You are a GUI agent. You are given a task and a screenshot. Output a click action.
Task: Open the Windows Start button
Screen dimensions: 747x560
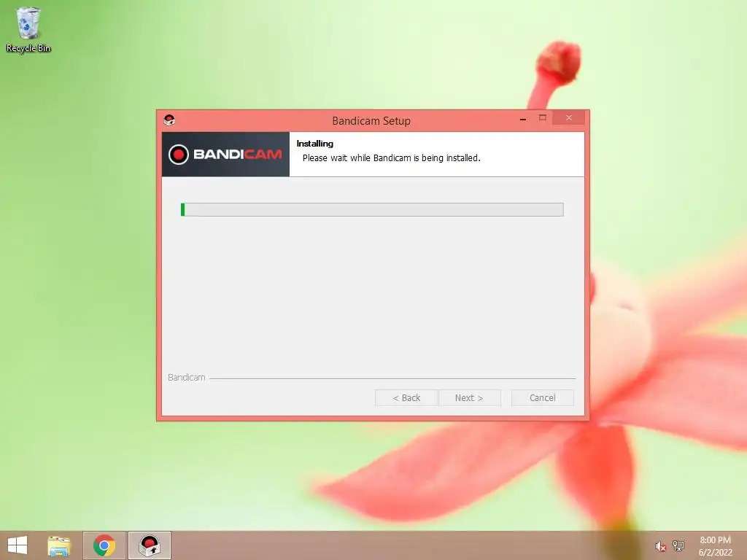point(18,545)
